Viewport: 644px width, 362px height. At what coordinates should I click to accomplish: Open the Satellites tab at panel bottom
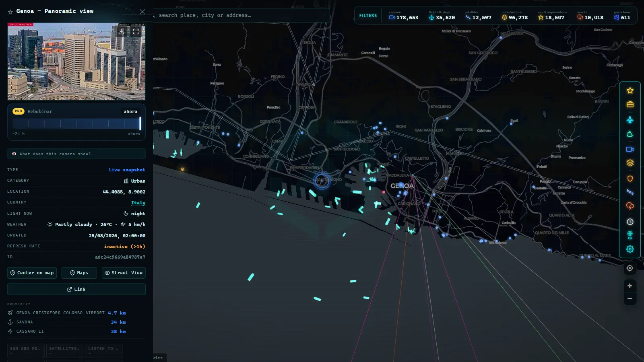pyautogui.click(x=65, y=350)
